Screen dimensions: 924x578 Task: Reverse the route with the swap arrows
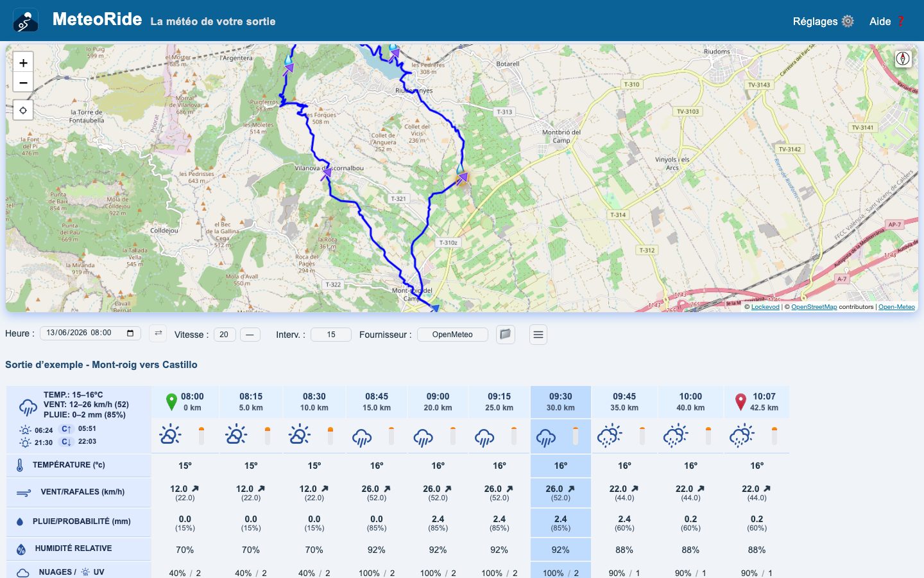point(158,333)
